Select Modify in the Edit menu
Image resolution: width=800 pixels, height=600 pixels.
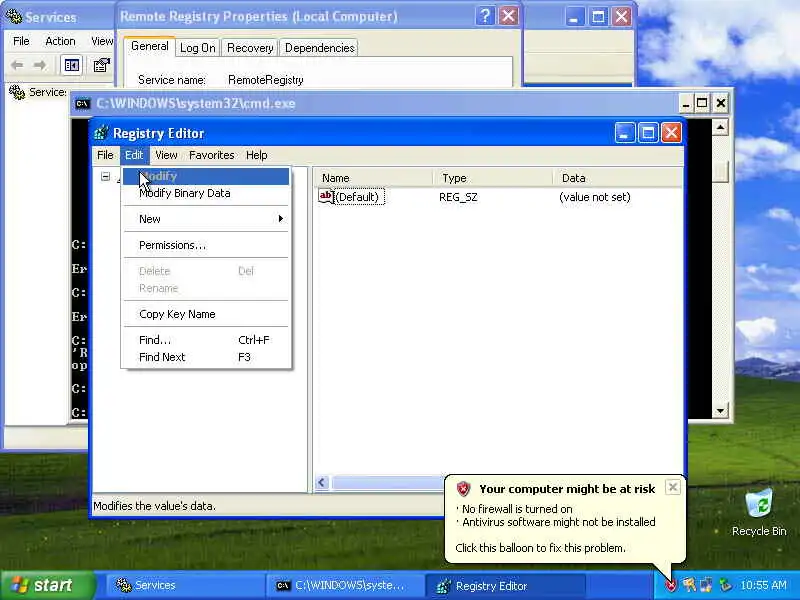pos(206,176)
